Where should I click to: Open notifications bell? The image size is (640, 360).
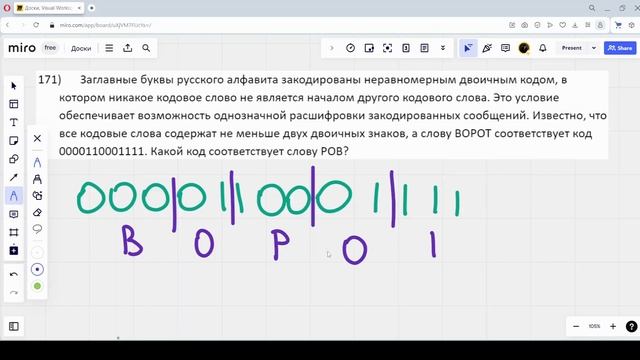click(x=542, y=48)
